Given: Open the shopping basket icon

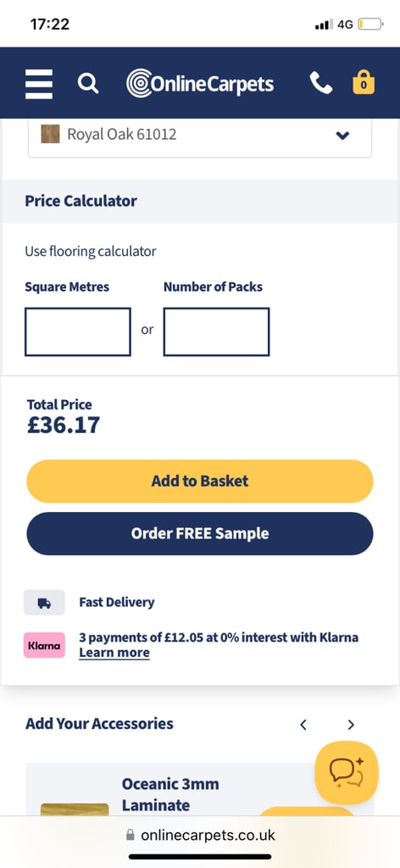Looking at the screenshot, I should pos(364,82).
